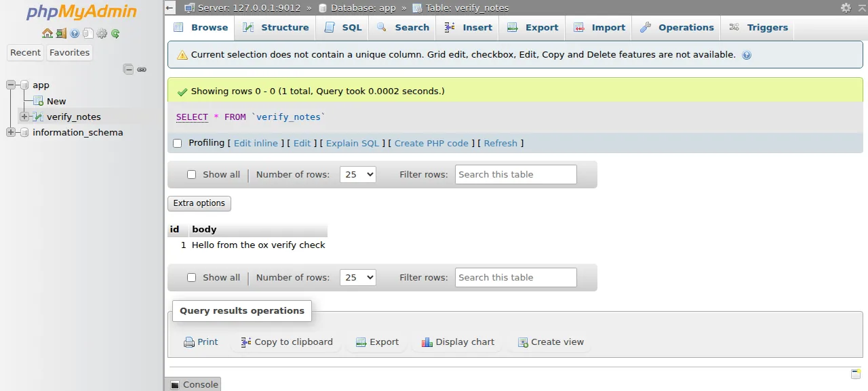Open the Import tab
The image size is (868, 391).
pyautogui.click(x=599, y=28)
